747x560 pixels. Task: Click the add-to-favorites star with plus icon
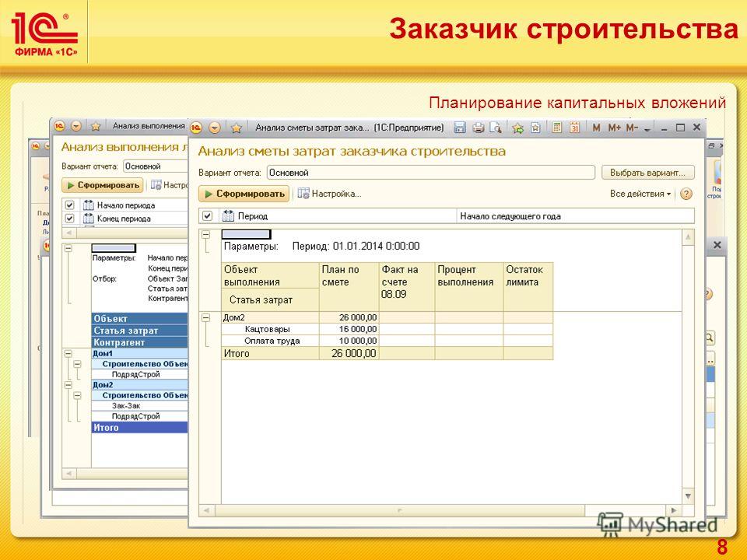coord(518,128)
